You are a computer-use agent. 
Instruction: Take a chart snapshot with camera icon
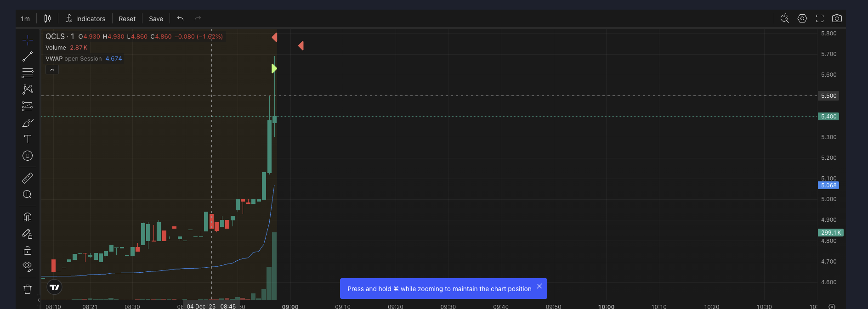pyautogui.click(x=837, y=18)
